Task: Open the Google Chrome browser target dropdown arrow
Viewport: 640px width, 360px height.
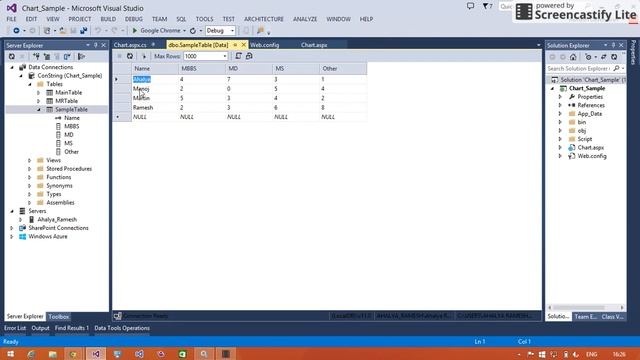Action: coord(184,31)
